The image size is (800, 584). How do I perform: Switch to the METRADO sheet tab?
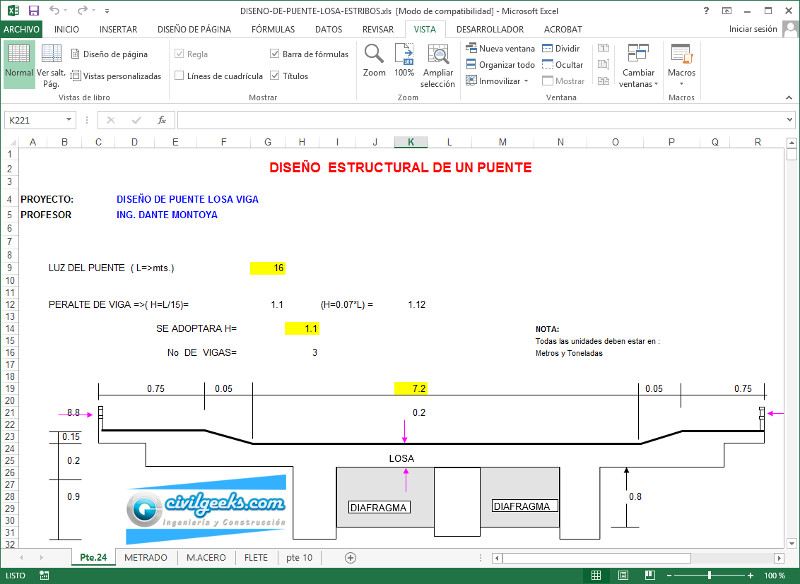[146, 558]
